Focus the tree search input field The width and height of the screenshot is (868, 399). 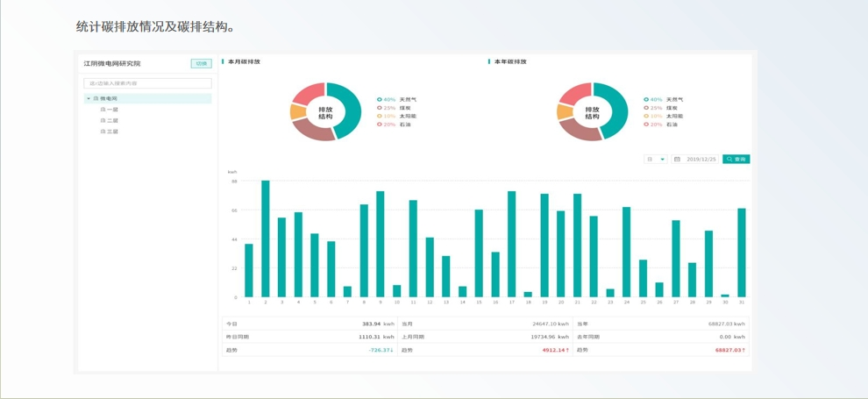147,83
